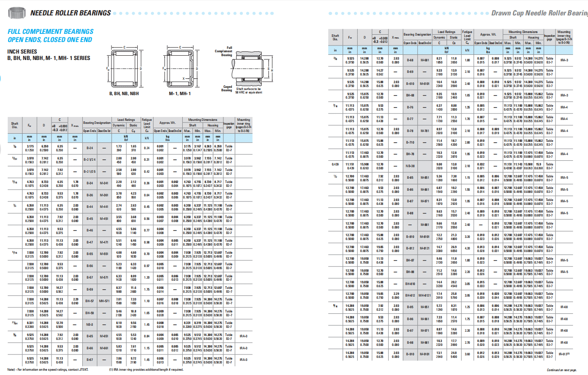Click the "Continued on next page" text
Image resolution: width=588 pixels, height=375 pixels.
coord(561,370)
